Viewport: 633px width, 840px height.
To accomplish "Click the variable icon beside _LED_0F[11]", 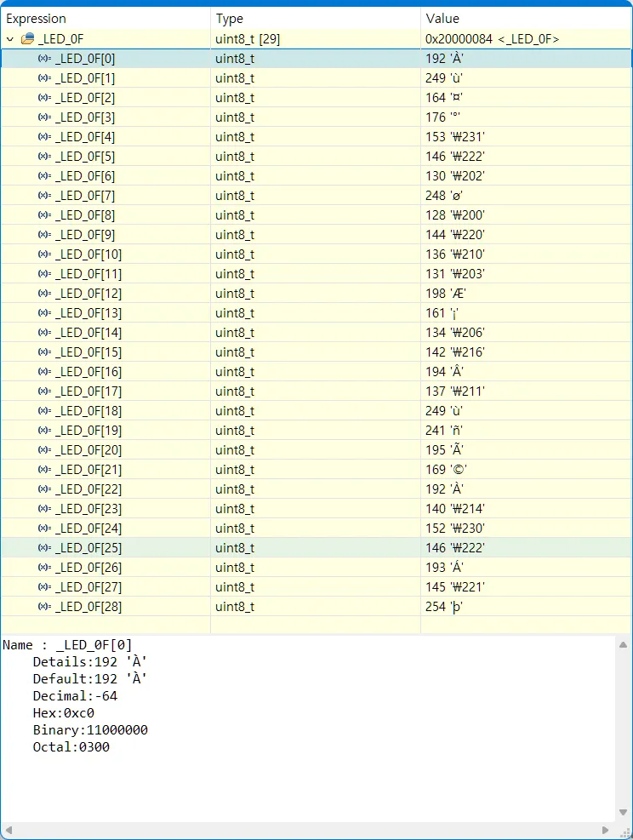I will point(44,274).
